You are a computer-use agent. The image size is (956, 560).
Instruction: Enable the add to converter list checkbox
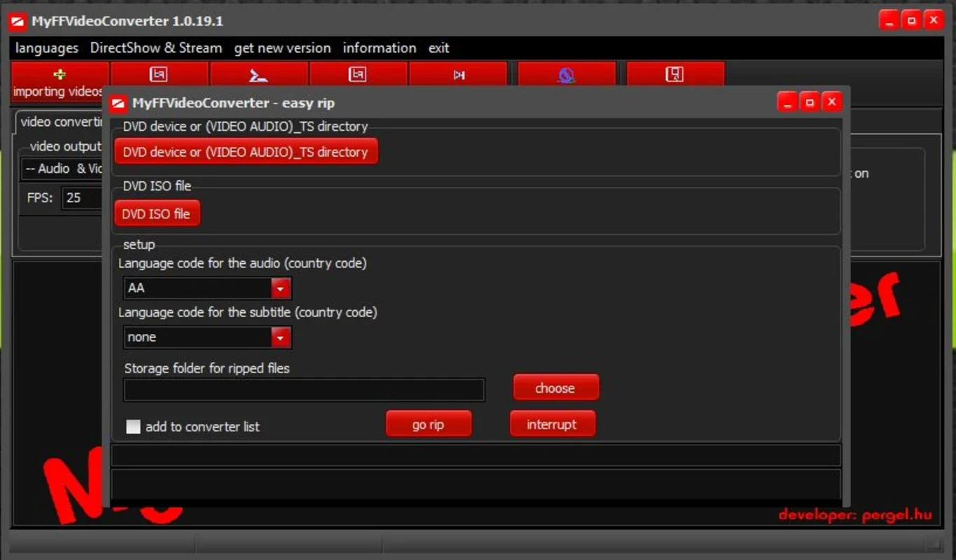133,426
